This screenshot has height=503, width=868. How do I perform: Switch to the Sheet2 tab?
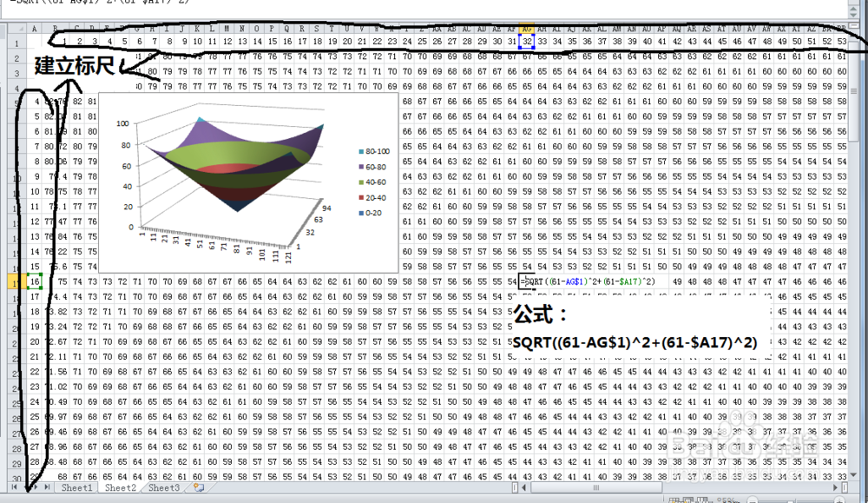(120, 488)
